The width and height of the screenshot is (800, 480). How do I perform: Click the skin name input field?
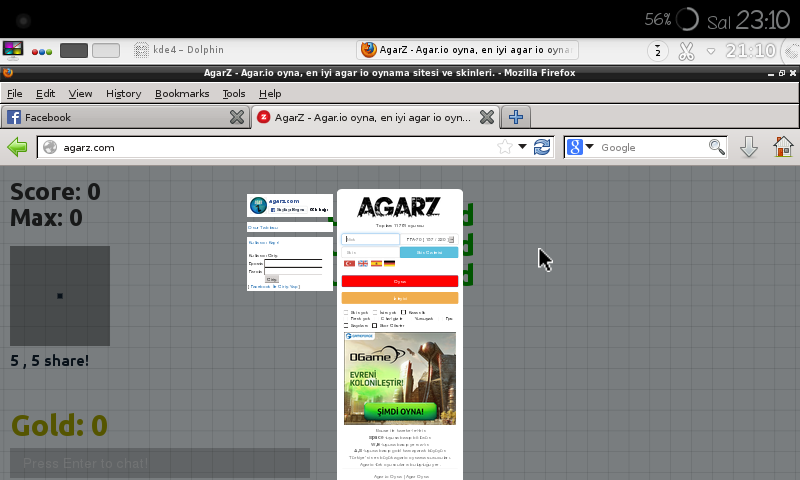point(370,252)
